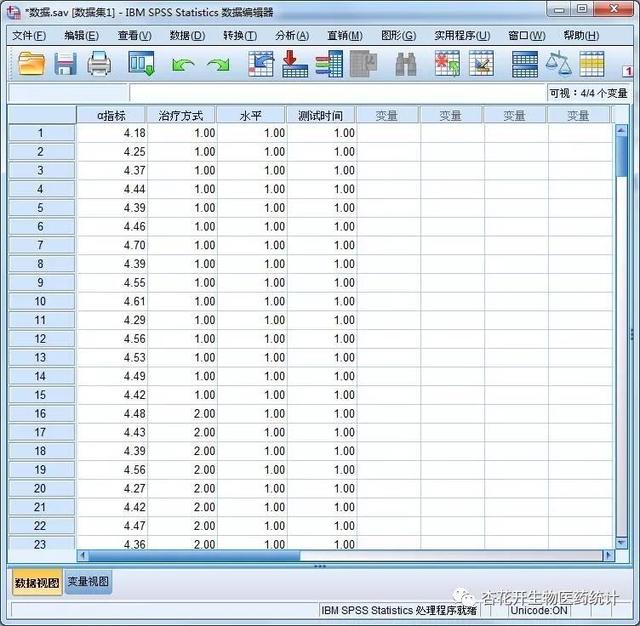
Task: Click the Insert variable icon
Action: click(x=481, y=64)
